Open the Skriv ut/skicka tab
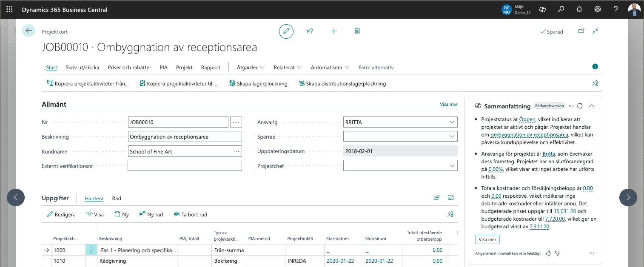Viewport: 644px width, 267px height. (x=83, y=67)
